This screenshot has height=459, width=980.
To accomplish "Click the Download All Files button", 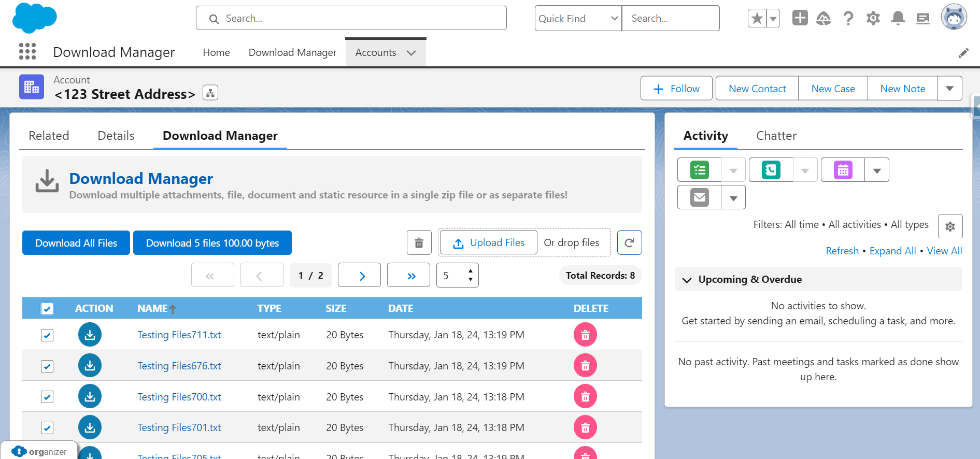I will (76, 243).
